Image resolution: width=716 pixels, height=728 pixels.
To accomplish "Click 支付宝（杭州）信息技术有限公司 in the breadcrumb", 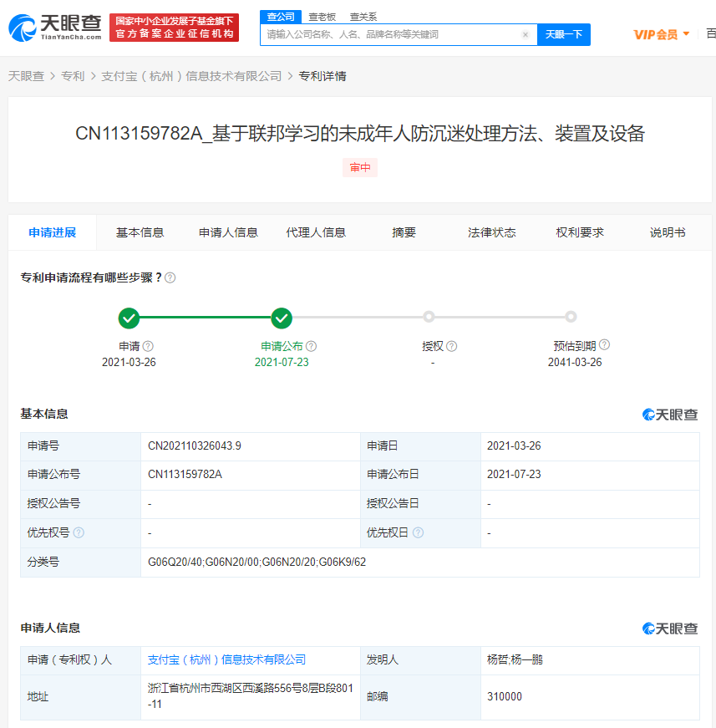I will pyautogui.click(x=191, y=76).
